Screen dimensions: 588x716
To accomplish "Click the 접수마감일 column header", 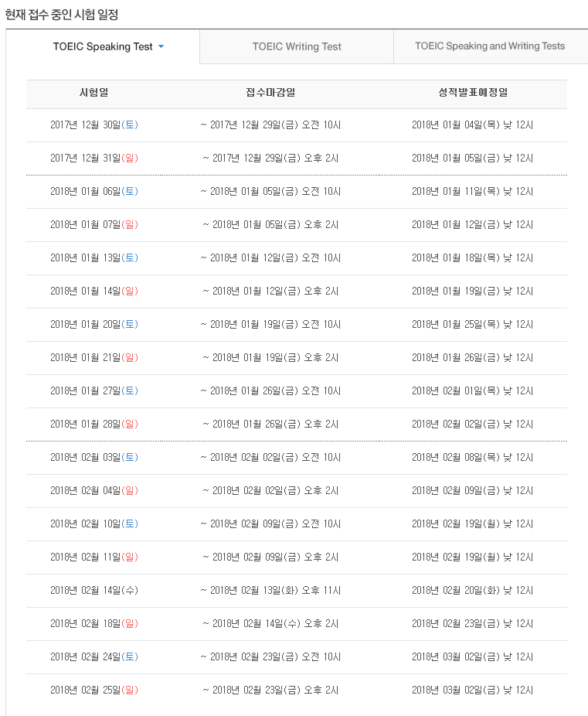I will point(270,93).
